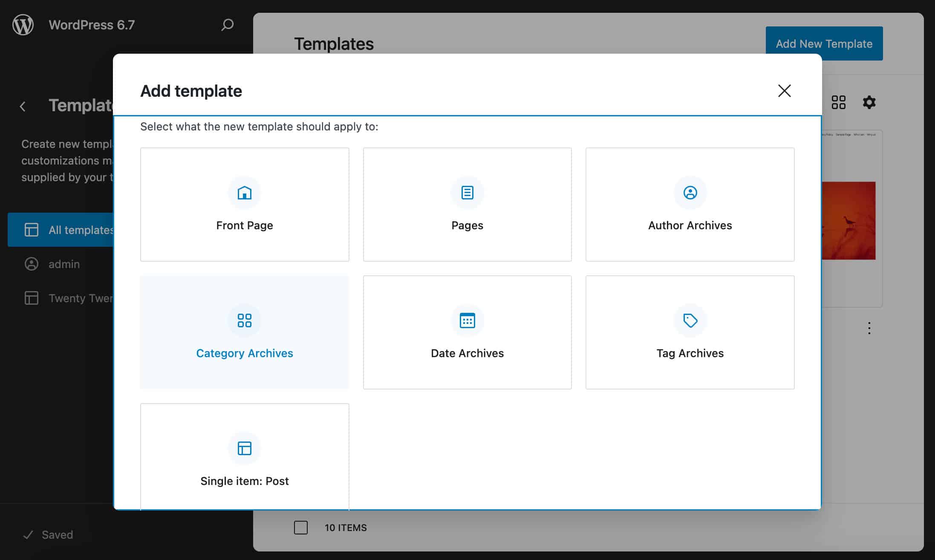Click the Pages template icon
The width and height of the screenshot is (935, 560).
click(467, 193)
